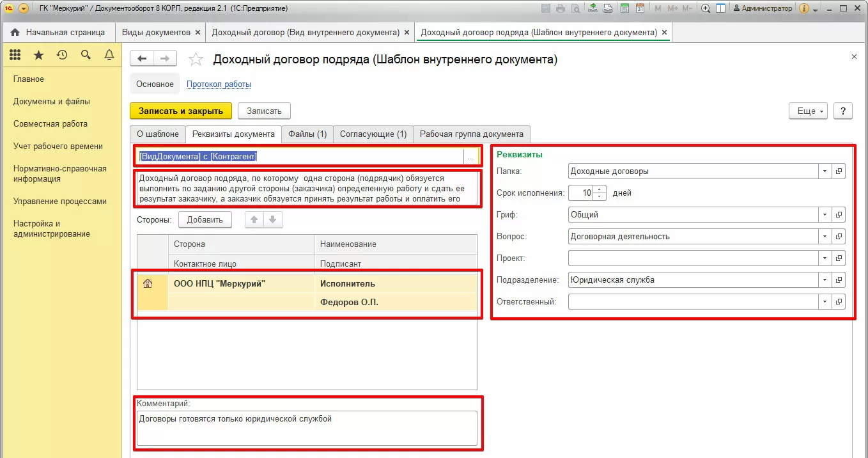Image resolution: width=868 pixels, height=458 pixels.
Task: Expand the Ответственный dropdown arrow
Action: pyautogui.click(x=825, y=302)
